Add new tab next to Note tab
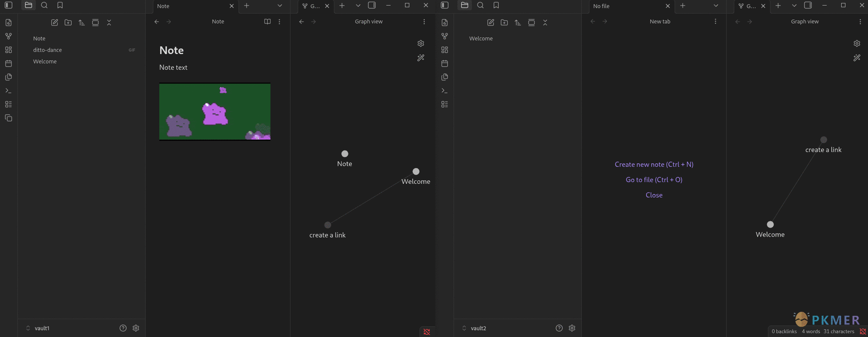The image size is (868, 337). click(247, 6)
